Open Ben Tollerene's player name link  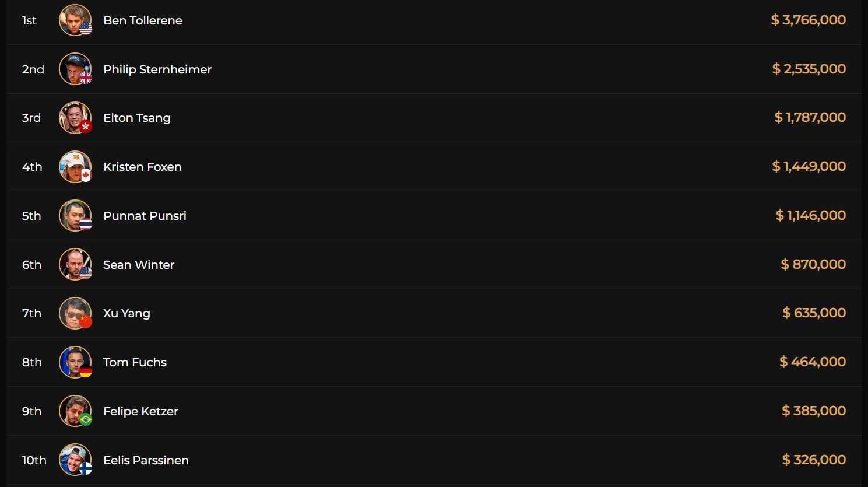tap(143, 20)
